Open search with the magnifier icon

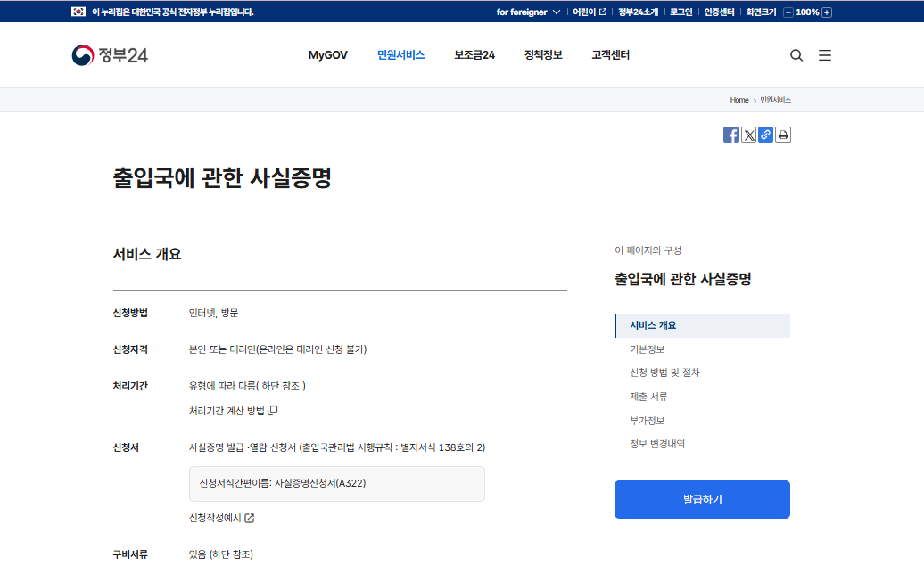tap(796, 54)
